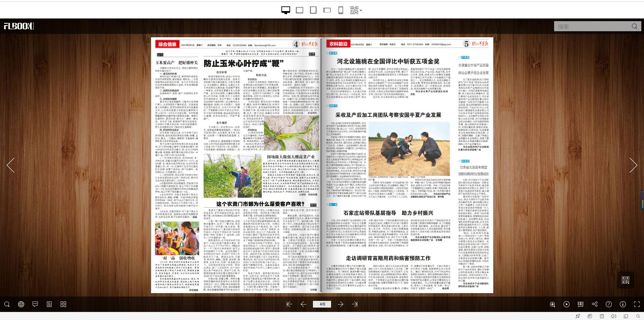View book info with the info icon
Image resolution: width=644 pixels, height=320 pixels.
[x=623, y=305]
